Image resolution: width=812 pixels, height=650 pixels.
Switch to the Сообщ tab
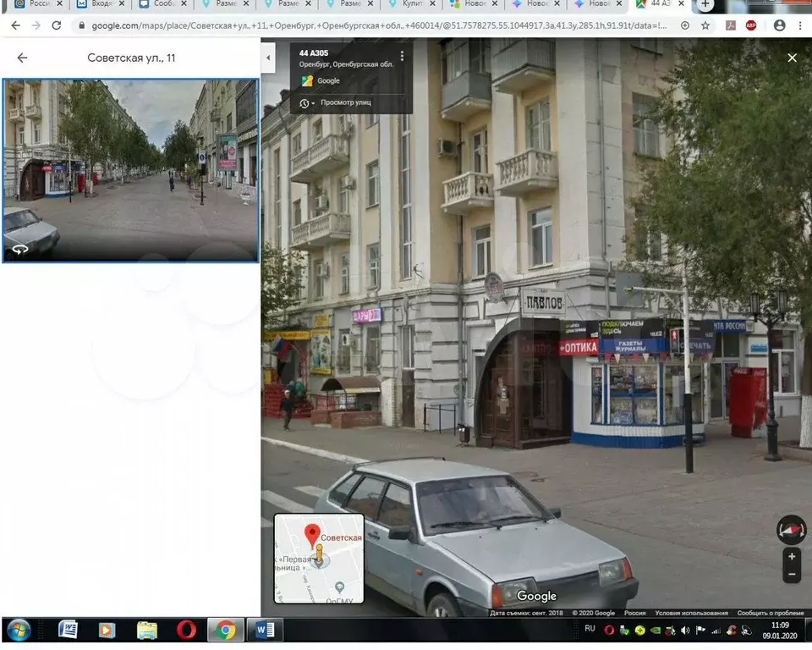[163, 4]
